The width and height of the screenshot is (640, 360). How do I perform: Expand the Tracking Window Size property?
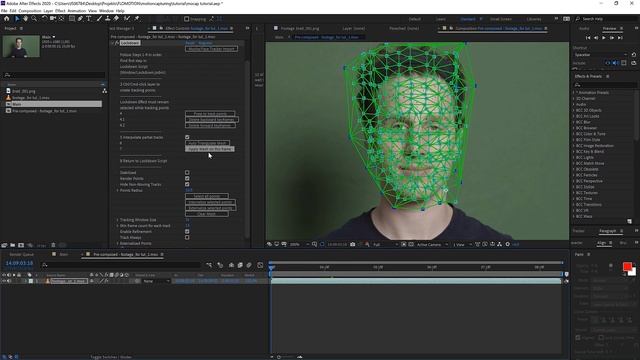point(118,220)
